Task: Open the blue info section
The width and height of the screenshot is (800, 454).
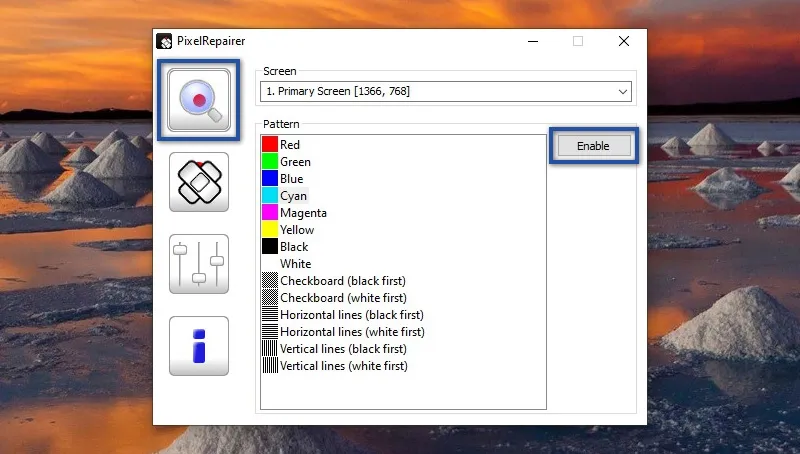Action: click(x=199, y=346)
